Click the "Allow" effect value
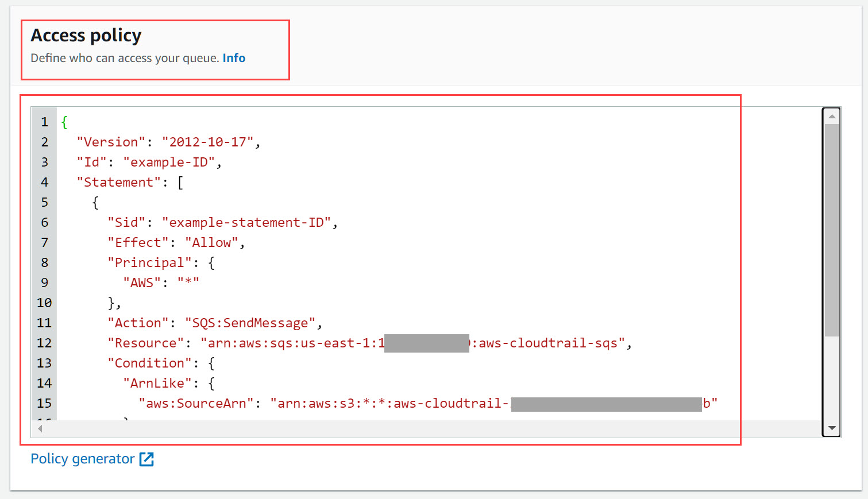This screenshot has width=868, height=499. [x=211, y=242]
